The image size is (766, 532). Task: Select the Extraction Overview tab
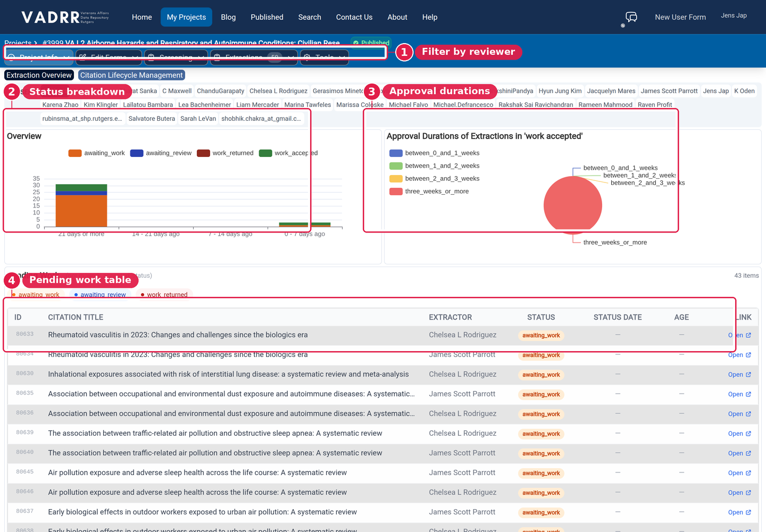coord(39,76)
